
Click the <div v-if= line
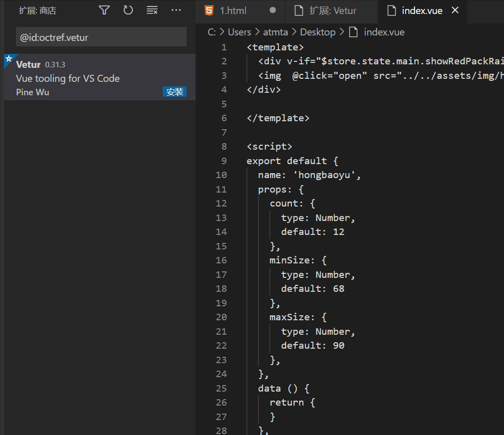click(x=381, y=61)
